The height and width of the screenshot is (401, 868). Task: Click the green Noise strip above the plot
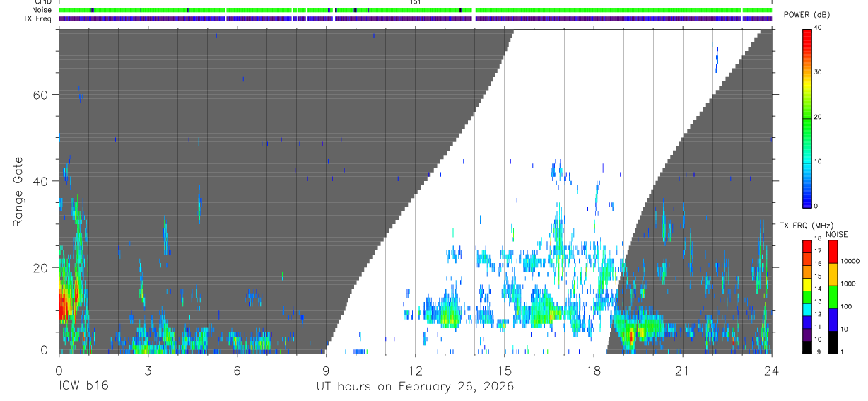[x=415, y=10]
